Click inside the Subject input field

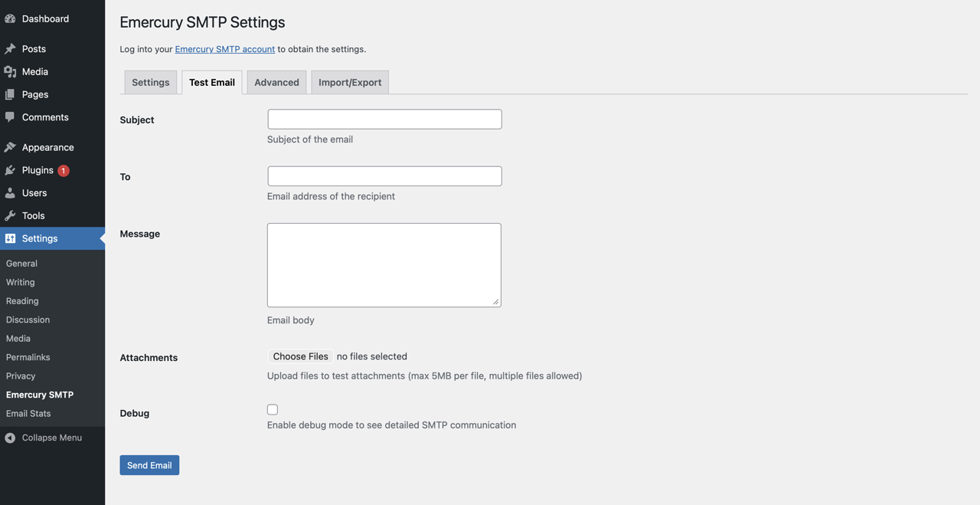384,119
